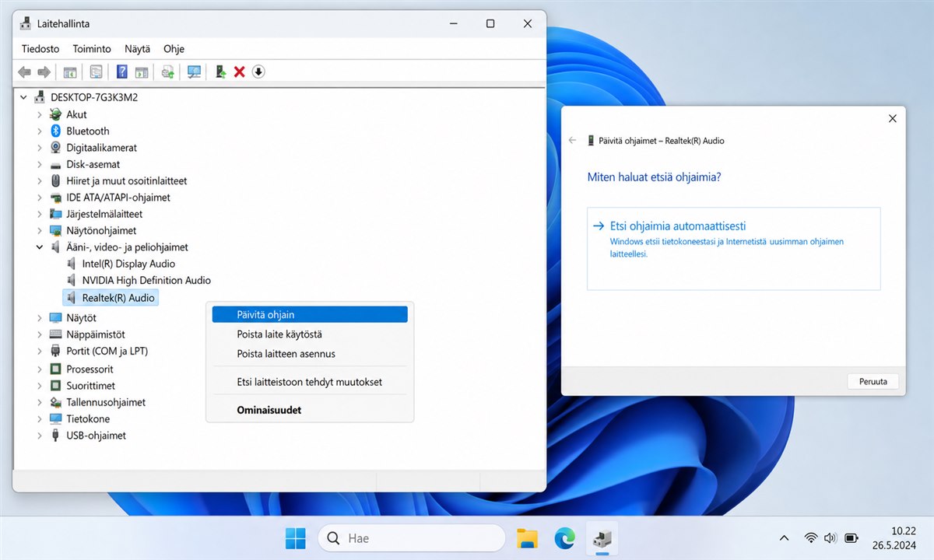The image size is (934, 560).
Task: Select the Tallennusohjaimet category row
Action: [x=106, y=402]
